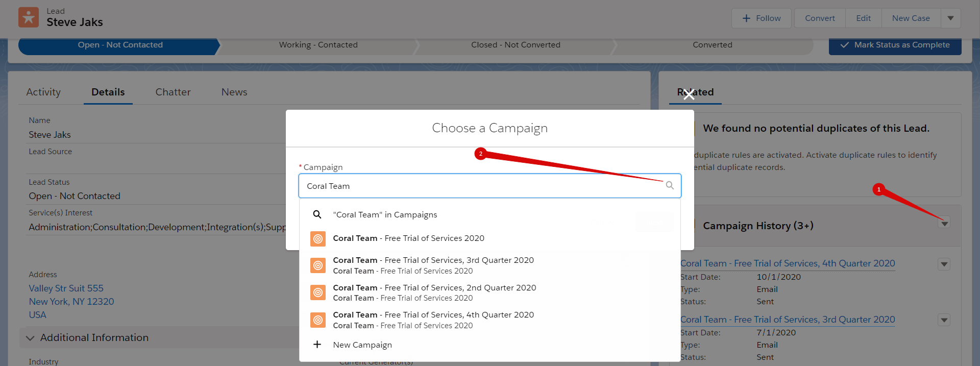Open the News tab
This screenshot has width=980, height=366.
pyautogui.click(x=234, y=92)
